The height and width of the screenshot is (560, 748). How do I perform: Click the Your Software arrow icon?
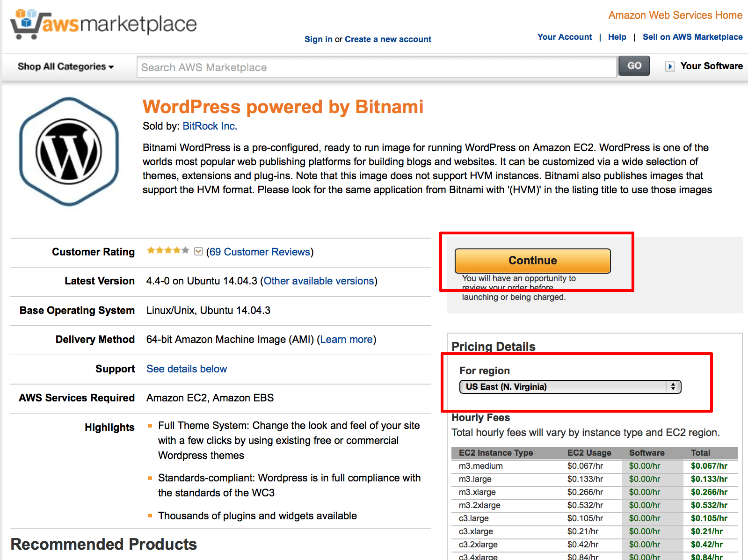point(670,66)
